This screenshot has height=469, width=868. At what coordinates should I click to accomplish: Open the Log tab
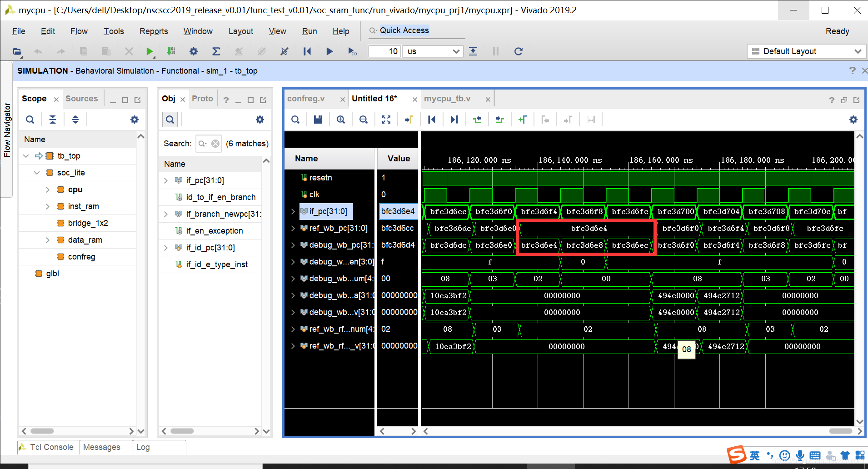tap(143, 447)
